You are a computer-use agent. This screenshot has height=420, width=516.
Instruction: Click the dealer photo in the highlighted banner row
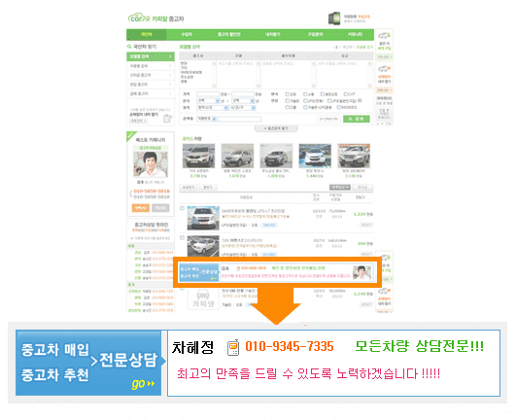(362, 272)
